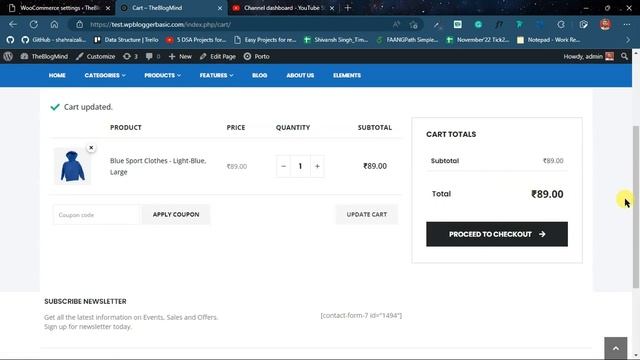Close the Cart – TheBlogMind tab
640x360 pixels.
click(220, 8)
